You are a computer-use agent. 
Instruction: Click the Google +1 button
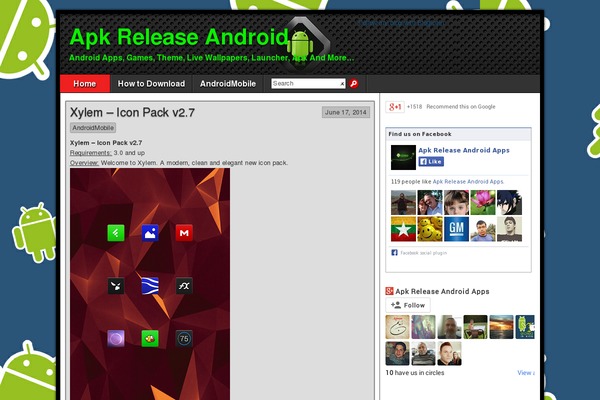[395, 107]
